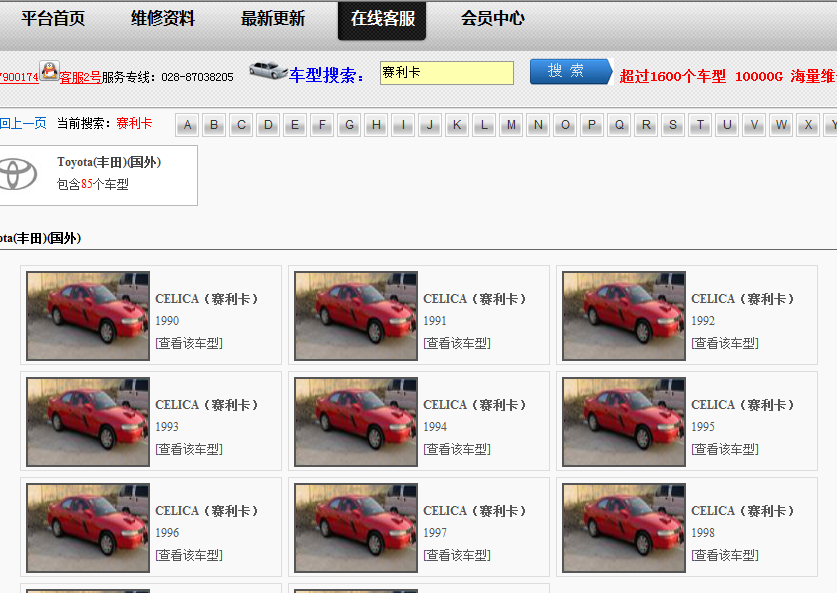Filter by letter D

[x=268, y=125]
